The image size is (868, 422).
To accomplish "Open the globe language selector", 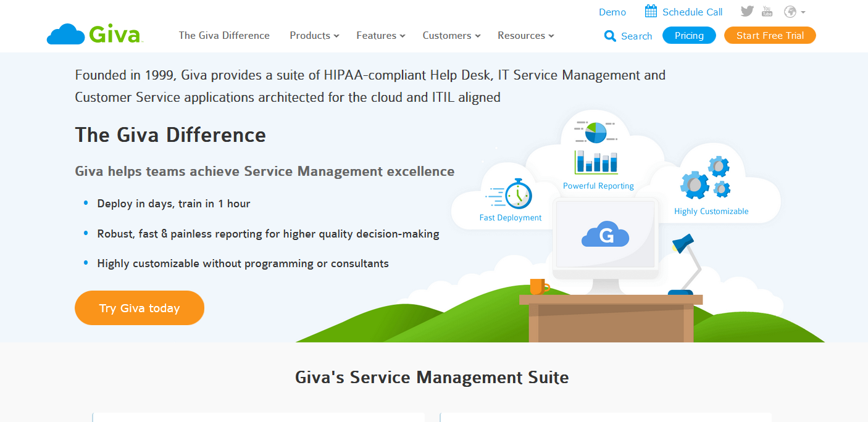I will (x=795, y=12).
